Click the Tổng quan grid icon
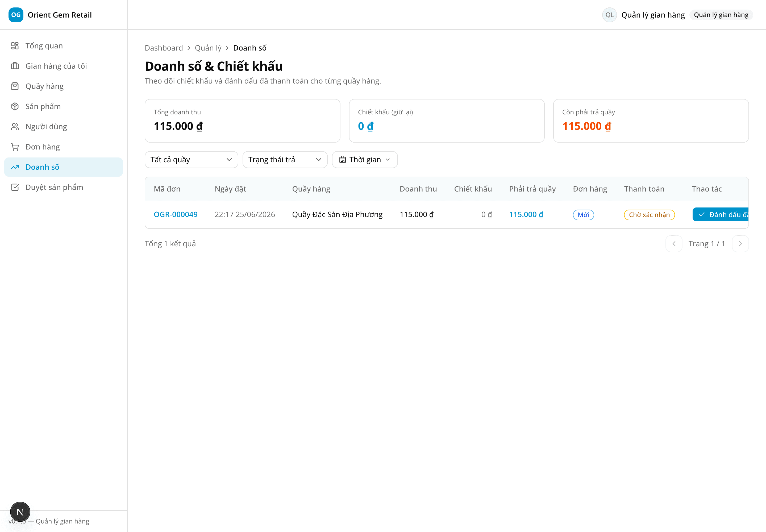 coord(15,46)
